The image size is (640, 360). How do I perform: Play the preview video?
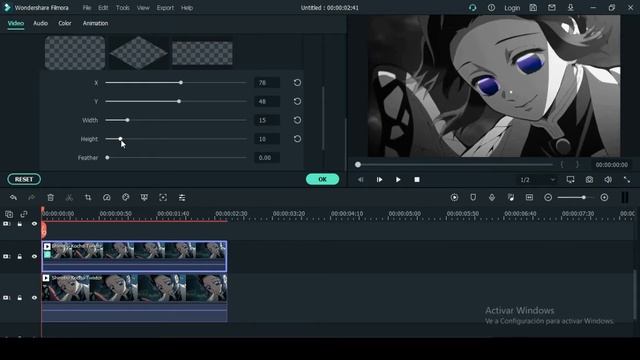(x=398, y=180)
